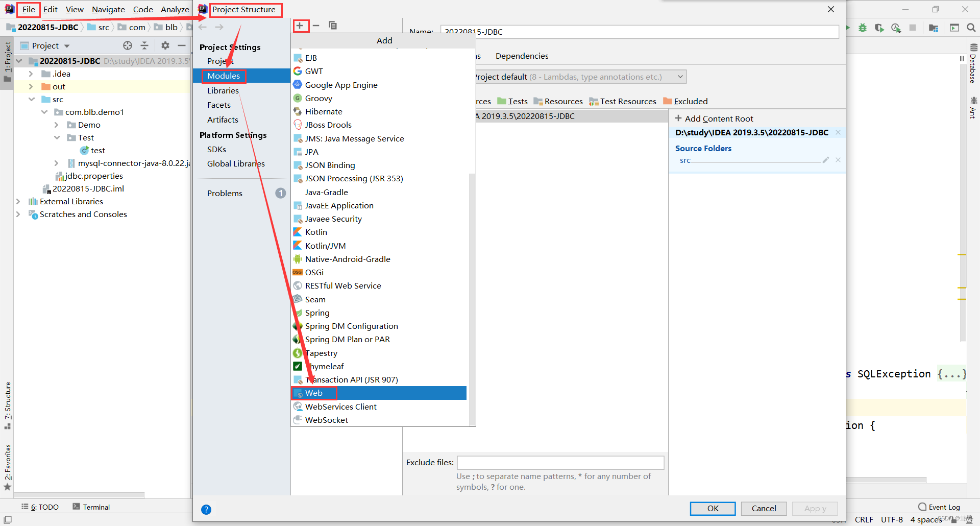Click Run with Profiler clock icon
Image resolution: width=980 pixels, height=526 pixels.
point(896,28)
